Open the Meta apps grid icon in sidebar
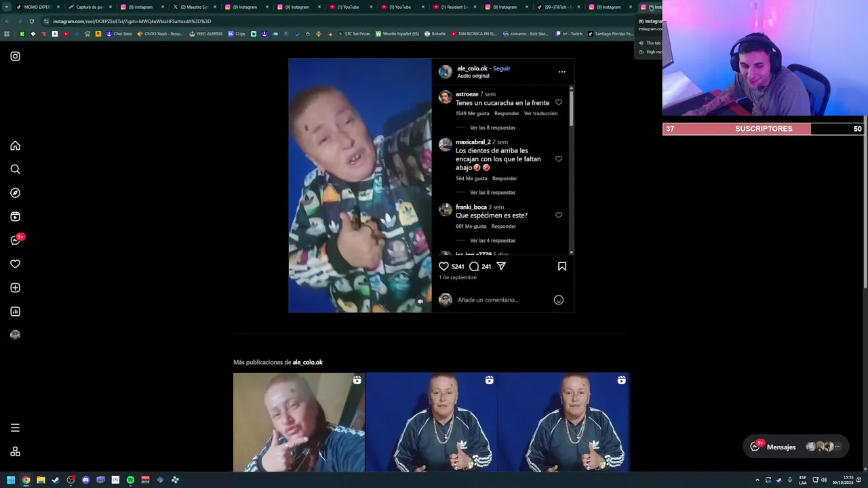Image resolution: width=868 pixels, height=488 pixels. coord(15,451)
